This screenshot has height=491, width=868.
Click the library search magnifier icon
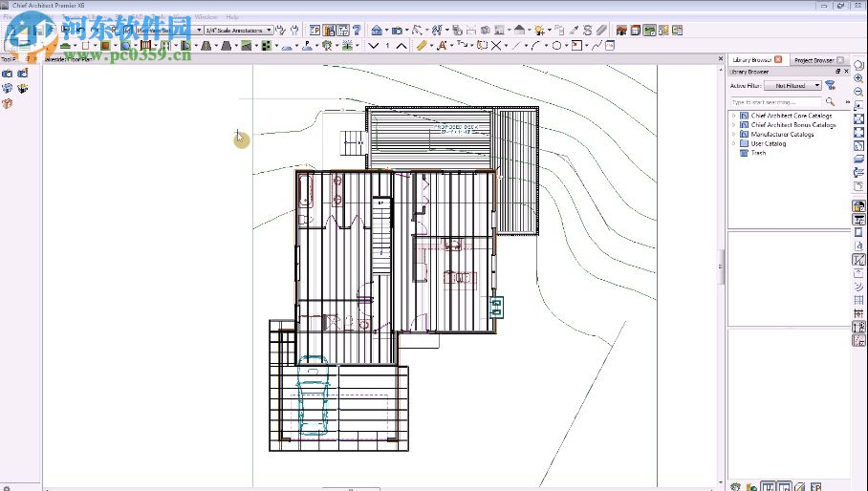click(x=830, y=102)
